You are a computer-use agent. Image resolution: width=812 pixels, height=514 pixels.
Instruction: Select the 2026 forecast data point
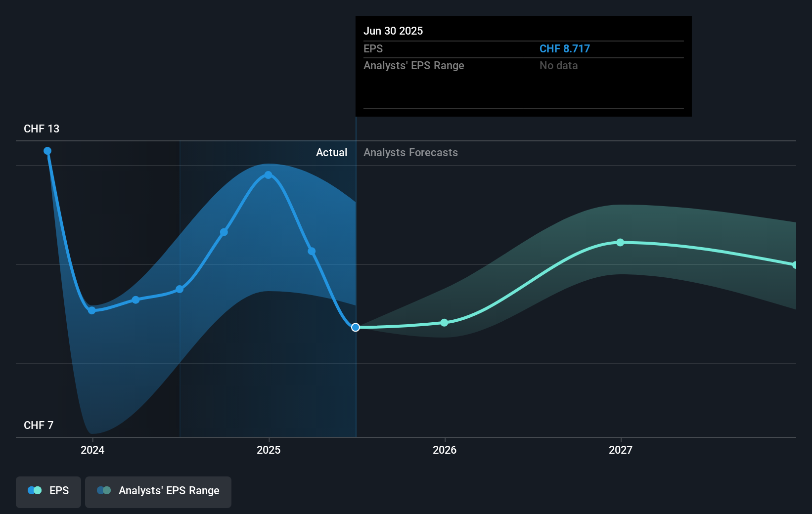[x=444, y=322]
